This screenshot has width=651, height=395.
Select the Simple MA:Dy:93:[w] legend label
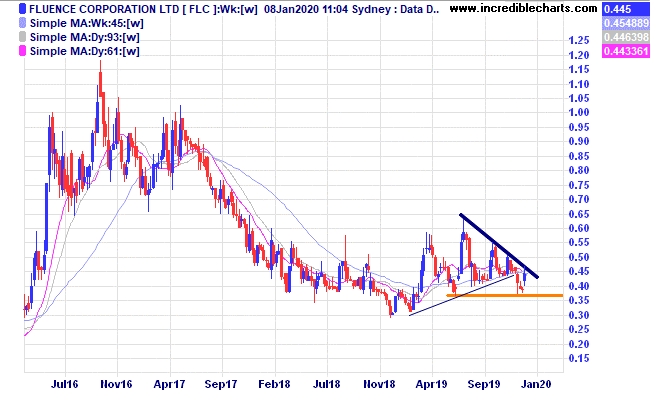coord(85,37)
